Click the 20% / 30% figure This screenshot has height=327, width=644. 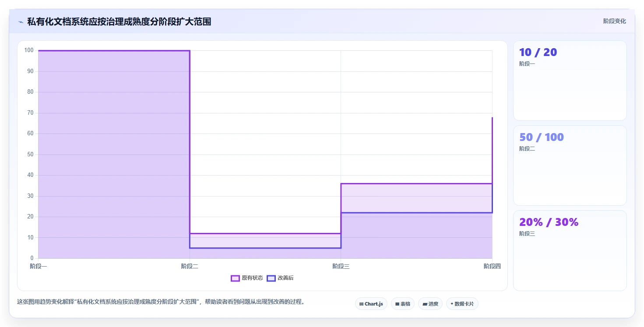tap(549, 222)
